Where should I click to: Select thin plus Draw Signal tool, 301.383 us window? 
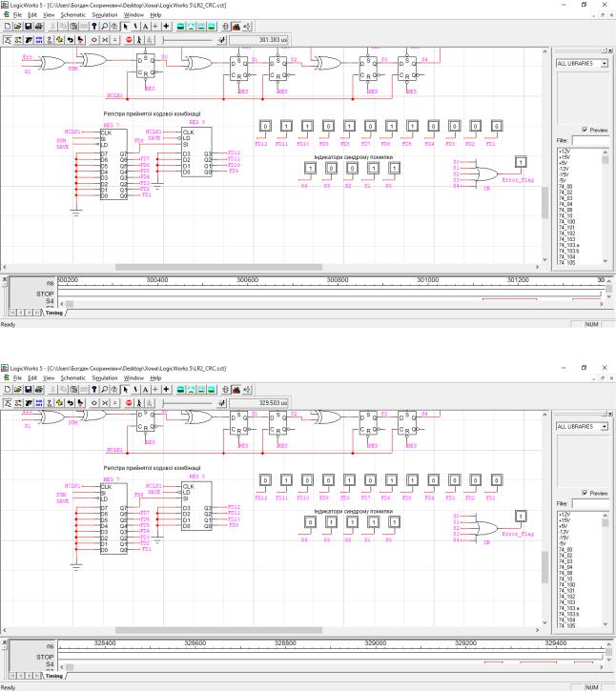155,27
